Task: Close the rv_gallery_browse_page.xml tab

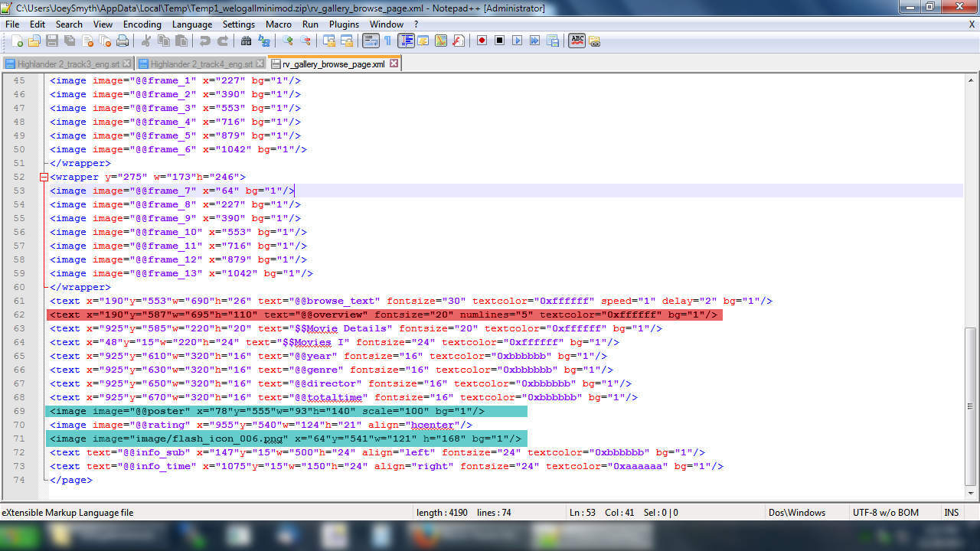Action: 394,64
